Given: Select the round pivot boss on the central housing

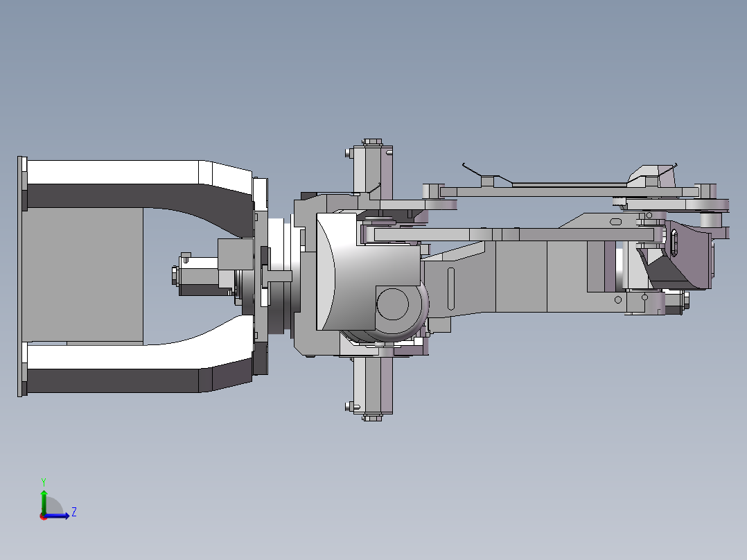Looking at the screenshot, I should (x=392, y=304).
